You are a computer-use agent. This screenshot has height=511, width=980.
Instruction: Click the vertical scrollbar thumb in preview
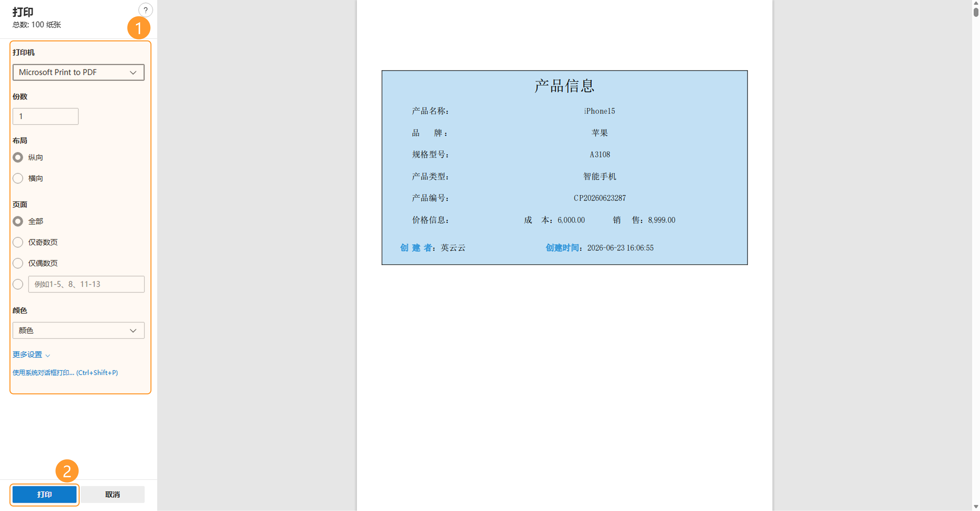(976, 12)
